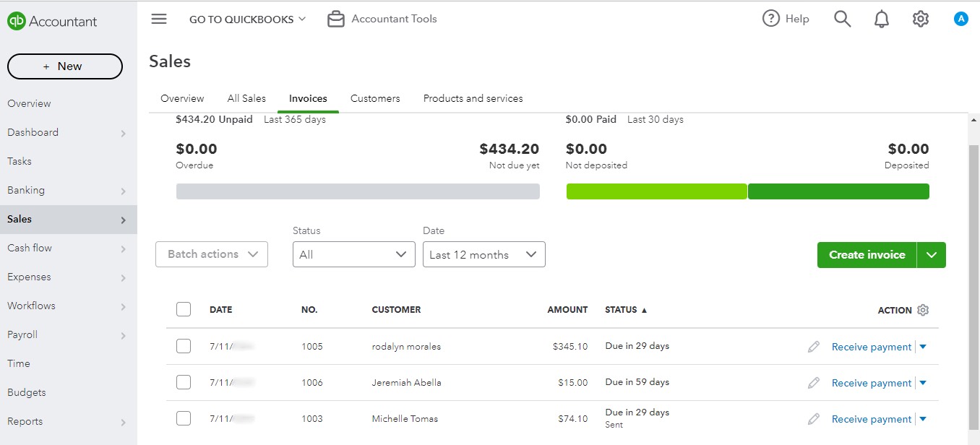Tick the checkbox for invoice 1005
The height and width of the screenshot is (445, 980).
point(184,346)
